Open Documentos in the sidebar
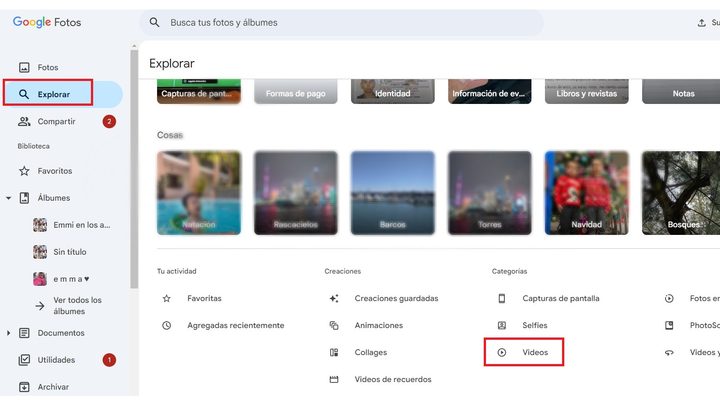 61,333
